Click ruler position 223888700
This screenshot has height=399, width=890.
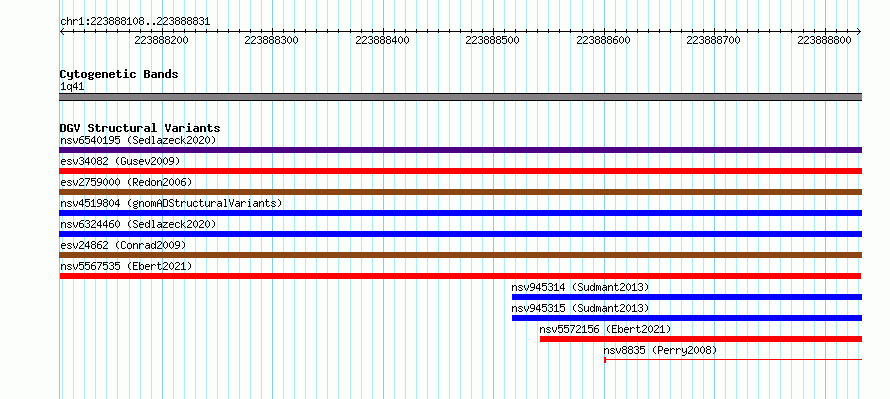click(713, 40)
